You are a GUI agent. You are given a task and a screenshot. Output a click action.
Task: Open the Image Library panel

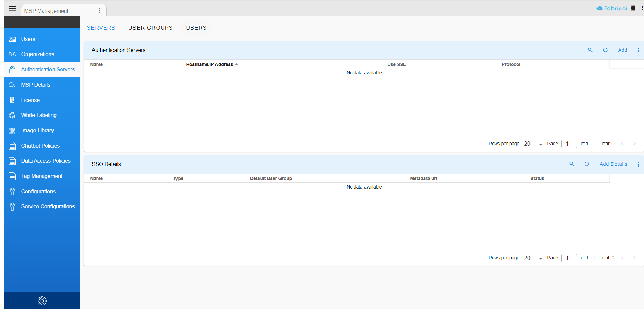pyautogui.click(x=37, y=130)
